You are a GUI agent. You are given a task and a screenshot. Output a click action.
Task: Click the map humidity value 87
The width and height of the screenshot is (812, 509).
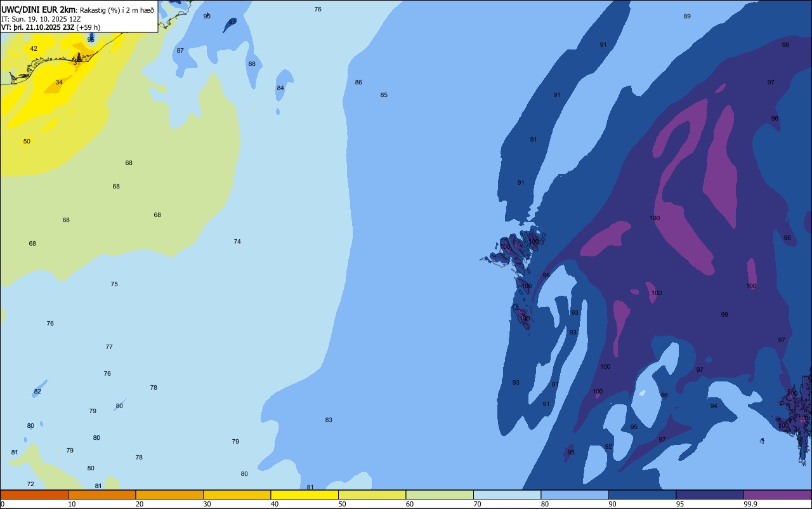click(180, 51)
